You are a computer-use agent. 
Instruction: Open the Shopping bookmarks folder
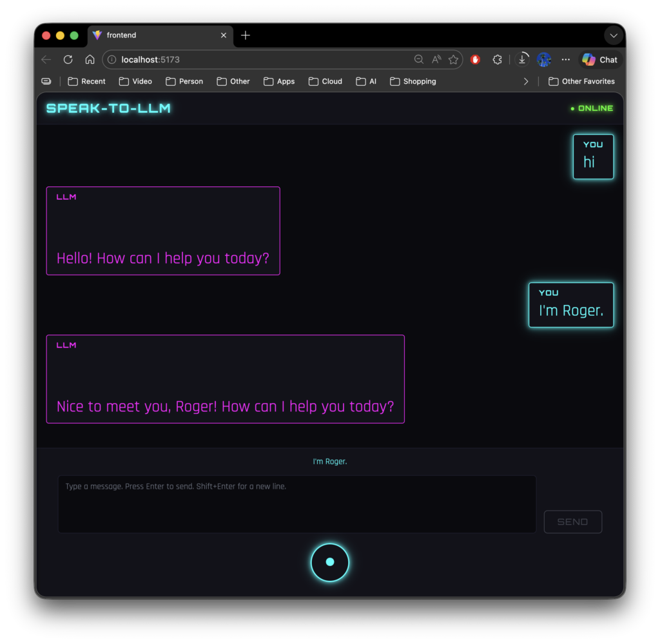pos(413,81)
